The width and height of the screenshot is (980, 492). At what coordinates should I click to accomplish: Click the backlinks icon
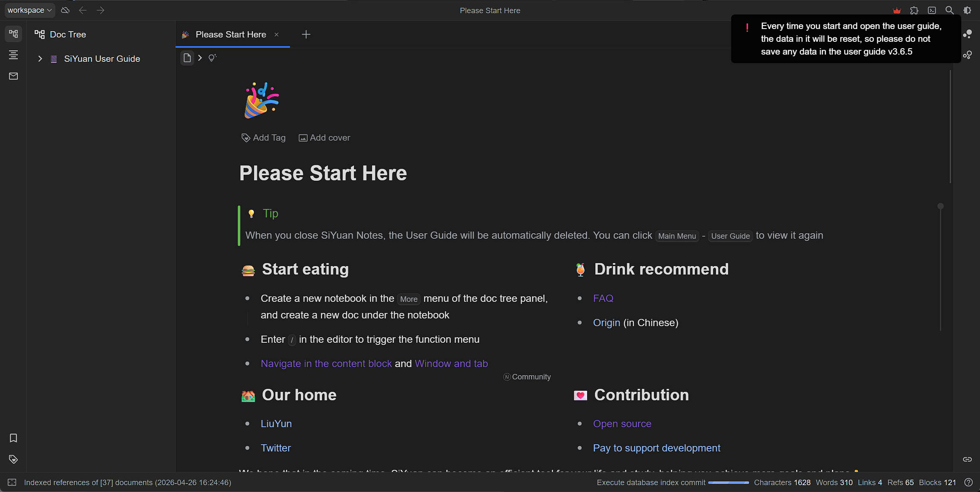click(967, 459)
